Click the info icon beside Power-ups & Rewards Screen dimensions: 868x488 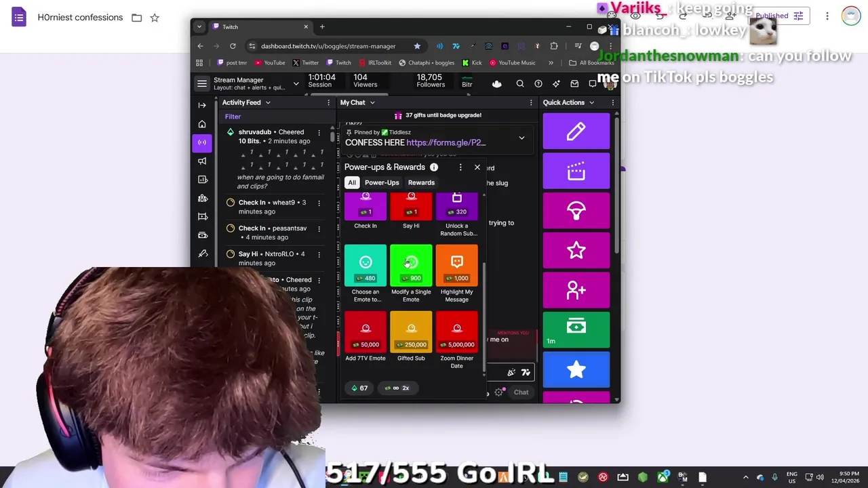[434, 167]
